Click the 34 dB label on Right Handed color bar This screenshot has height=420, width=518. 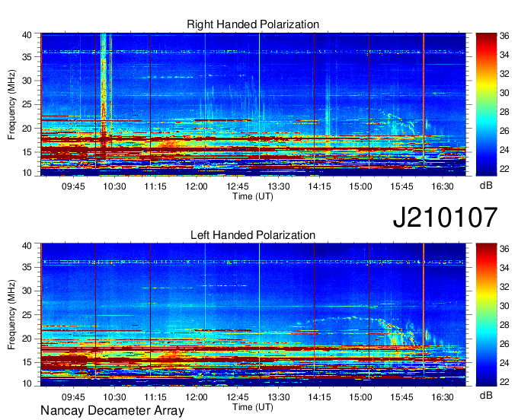(504, 55)
